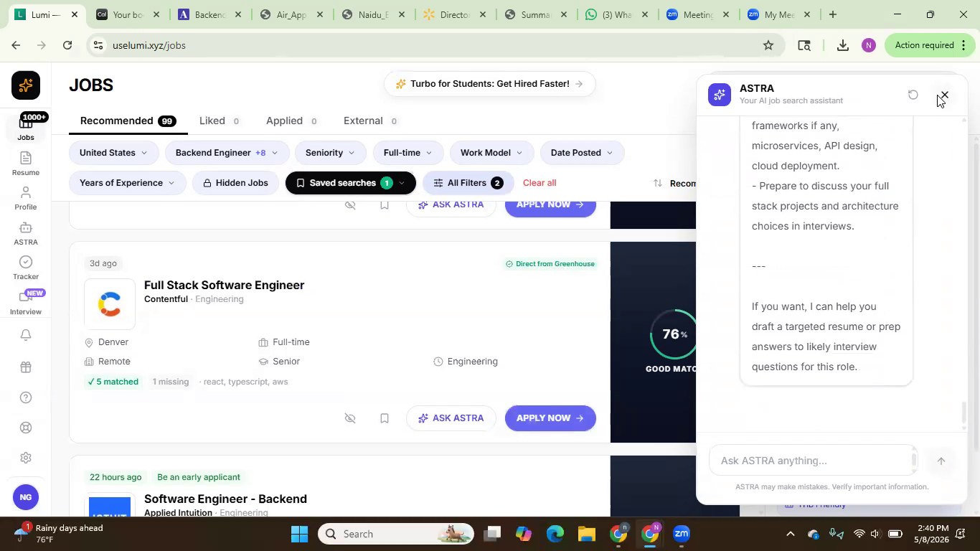Go to Profile in sidebar
This screenshot has height=551, width=980.
[x=25, y=199]
